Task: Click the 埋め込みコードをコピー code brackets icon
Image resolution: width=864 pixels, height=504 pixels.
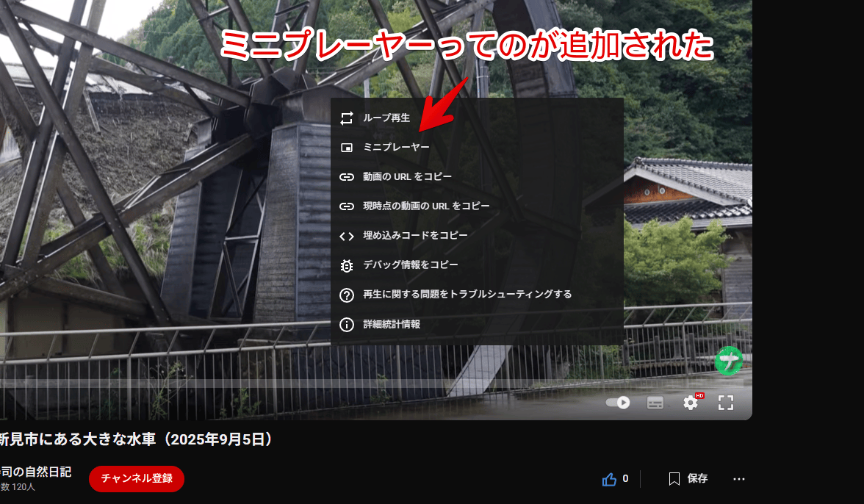Action: click(347, 236)
